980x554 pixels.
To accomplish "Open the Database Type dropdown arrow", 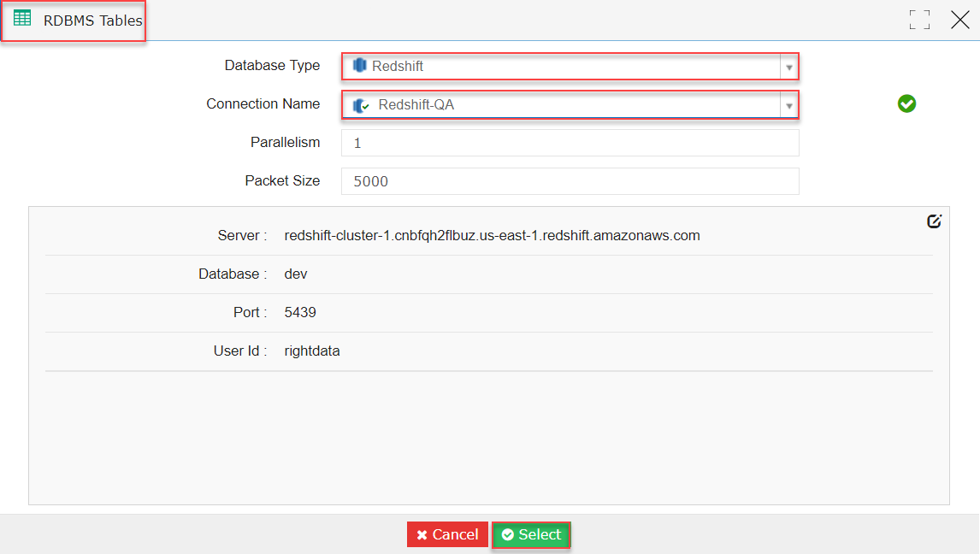I will coord(788,67).
